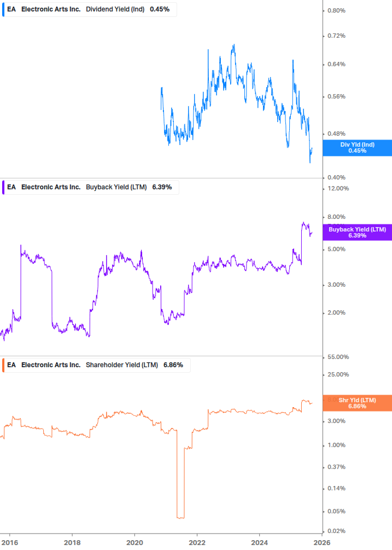
Task: Click the 2020 label on the time axis
Action: coord(134,543)
